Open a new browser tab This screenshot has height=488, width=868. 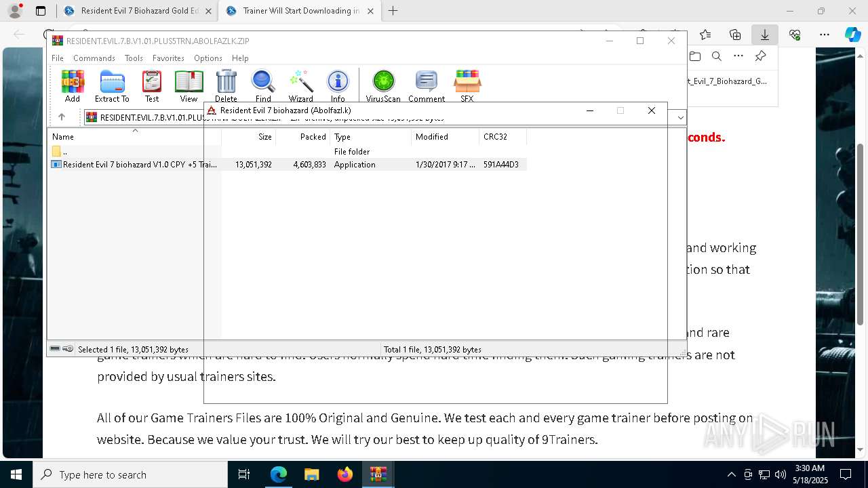[393, 11]
